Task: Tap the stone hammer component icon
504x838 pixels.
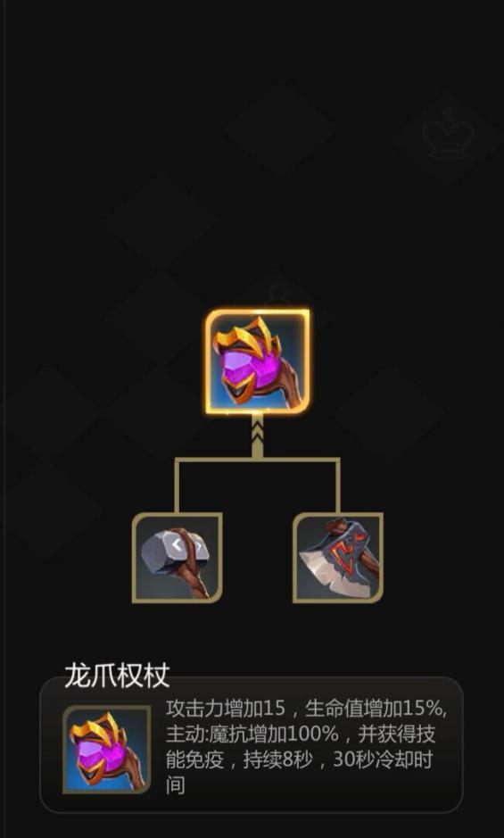Action: point(178,558)
